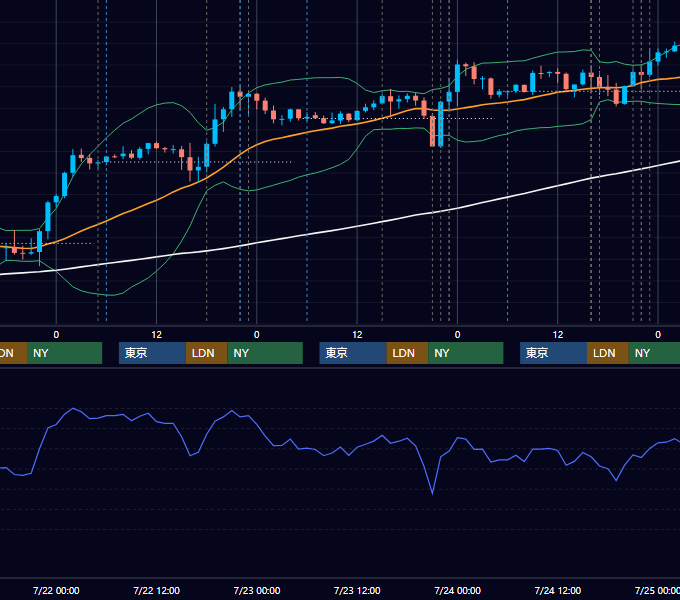Click the LDN session block on 7/22
The width and height of the screenshot is (680, 600).
click(206, 353)
